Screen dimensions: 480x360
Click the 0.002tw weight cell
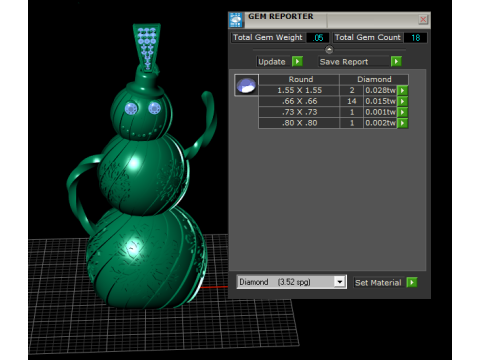(380, 123)
